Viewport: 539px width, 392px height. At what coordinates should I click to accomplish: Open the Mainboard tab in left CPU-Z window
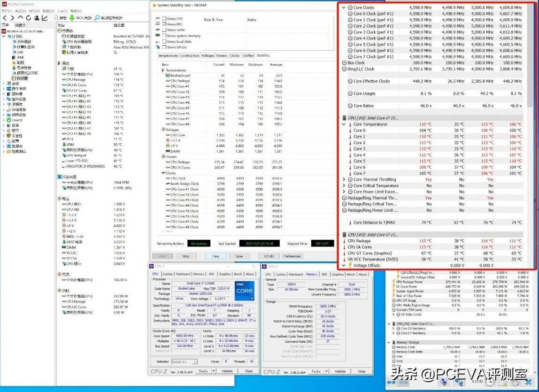(x=183, y=274)
